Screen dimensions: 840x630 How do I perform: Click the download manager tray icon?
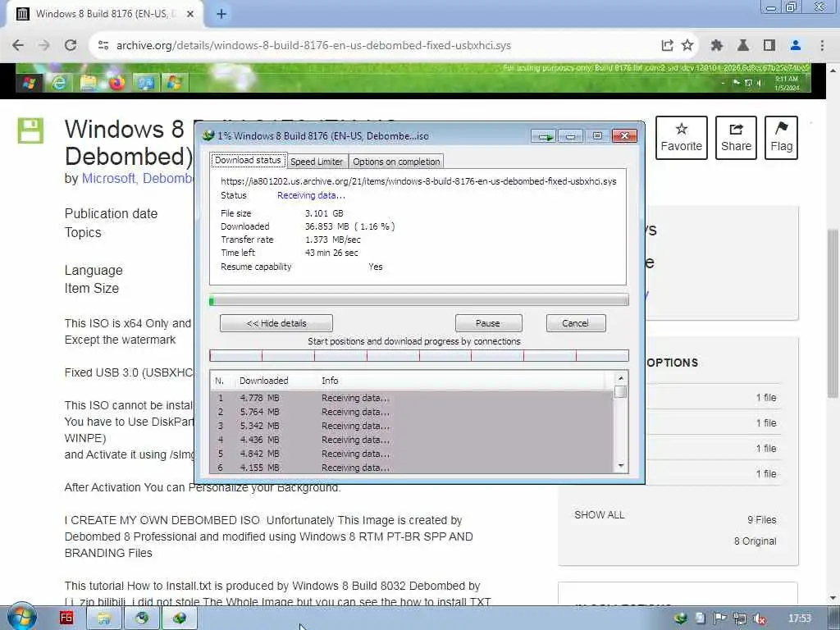[680, 619]
